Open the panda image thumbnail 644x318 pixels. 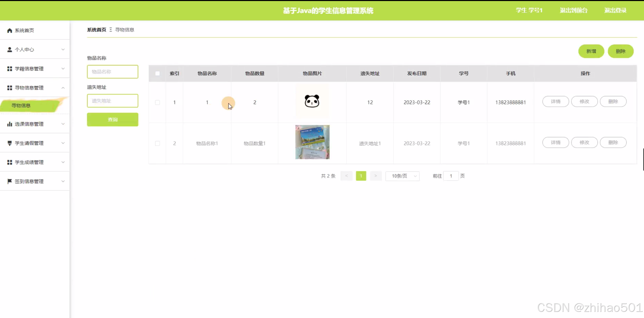312,101
